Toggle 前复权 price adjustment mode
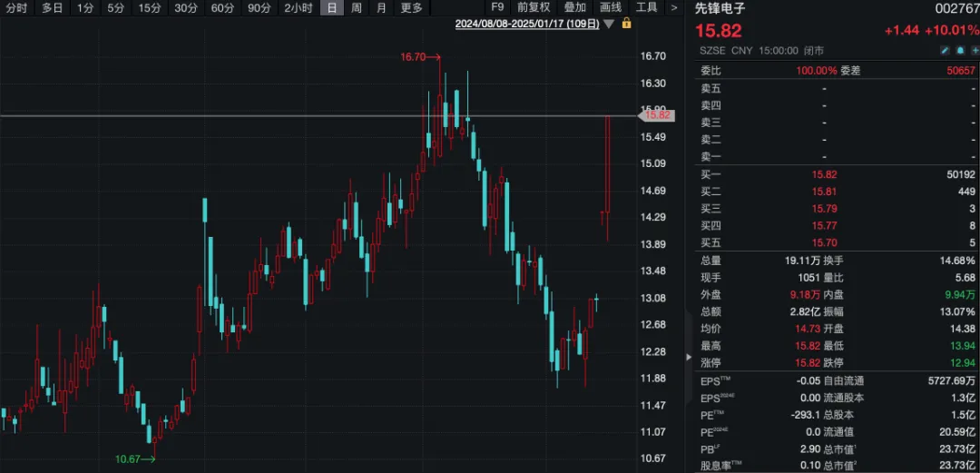Image resolution: width=980 pixels, height=473 pixels. (534, 7)
